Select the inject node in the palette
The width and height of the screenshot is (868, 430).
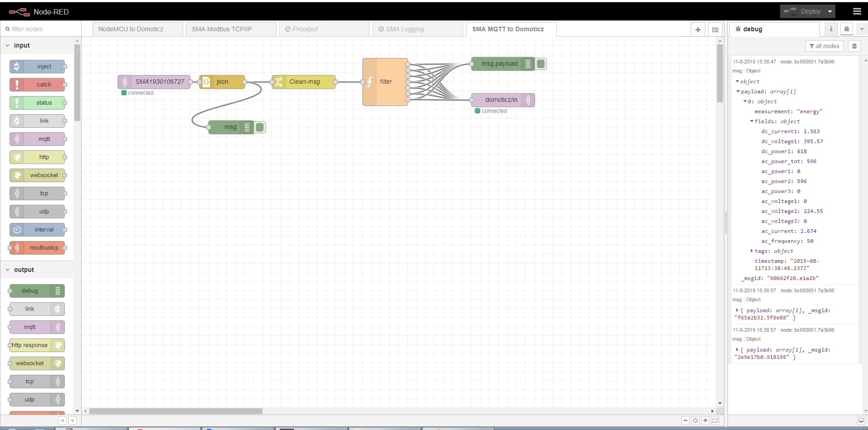37,67
